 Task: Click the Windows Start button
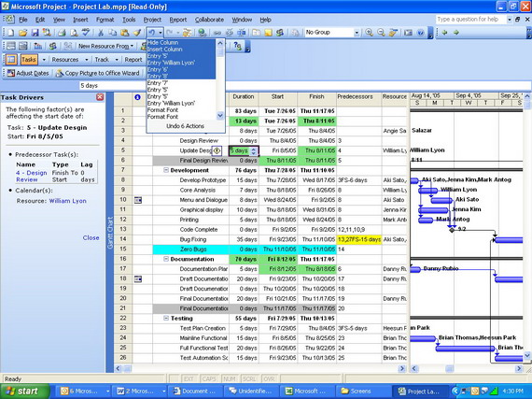(x=25, y=392)
